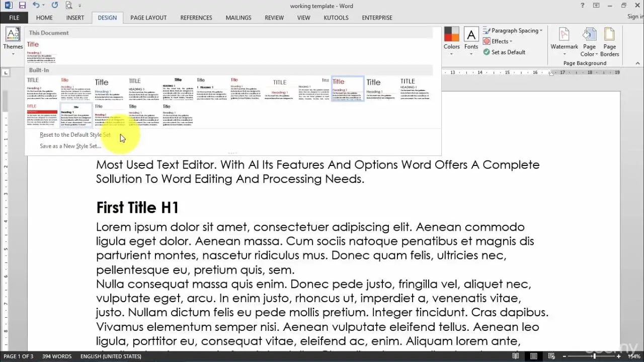Viewport: 644px width, 362px height.
Task: Select the DESIGN tab
Action: (x=107, y=18)
